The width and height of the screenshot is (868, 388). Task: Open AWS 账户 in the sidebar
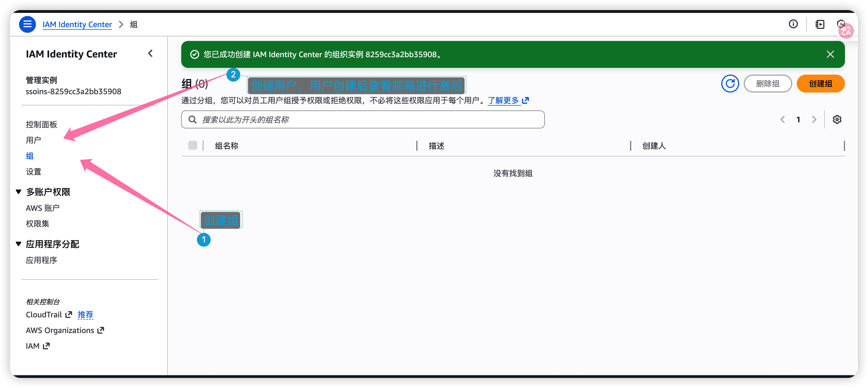tap(42, 208)
